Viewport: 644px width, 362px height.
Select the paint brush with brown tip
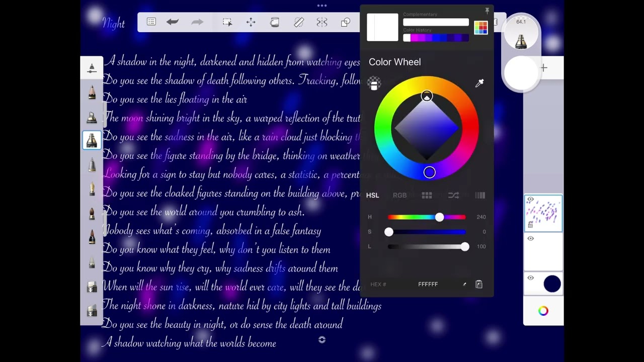[x=92, y=213]
